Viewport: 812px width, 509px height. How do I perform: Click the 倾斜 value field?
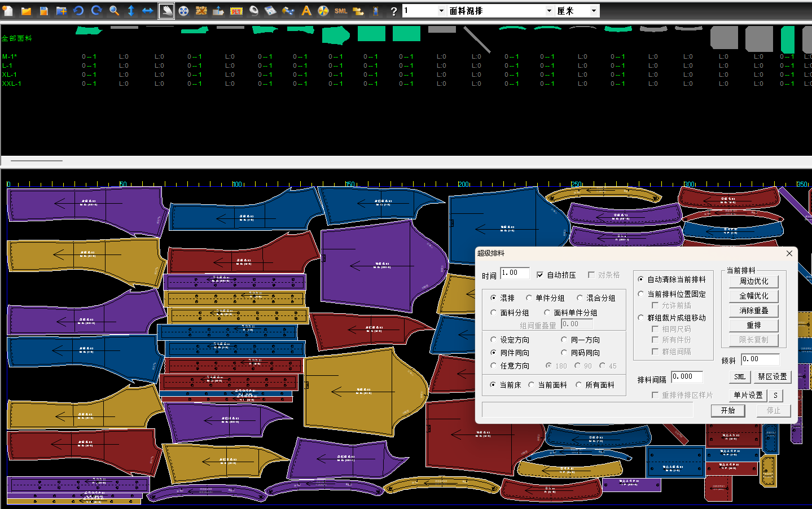[760, 359]
